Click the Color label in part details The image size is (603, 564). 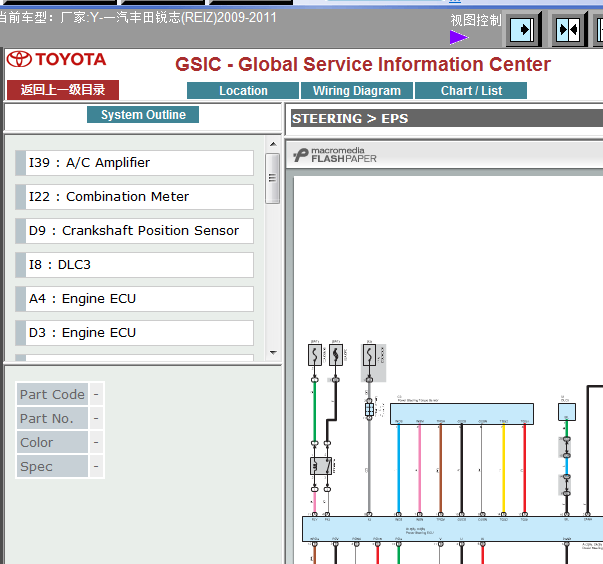pyautogui.click(x=52, y=442)
